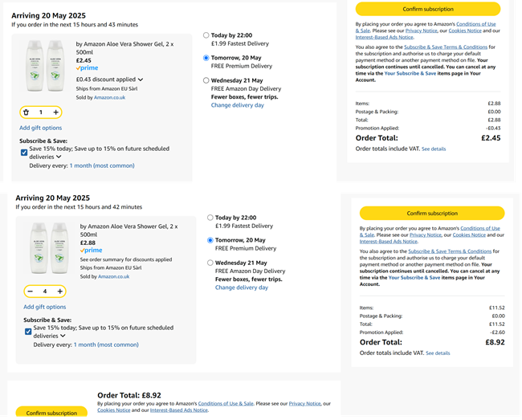
Task: Open 'Your Subscribe & Save' link in the £2.45 summary
Action: (x=410, y=73)
